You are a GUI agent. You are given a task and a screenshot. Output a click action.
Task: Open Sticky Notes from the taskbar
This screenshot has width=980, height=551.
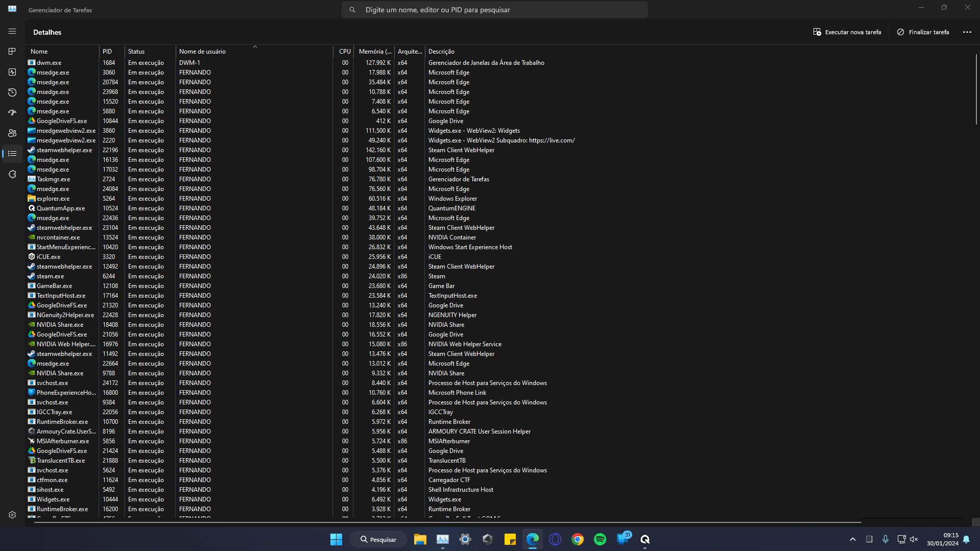click(x=510, y=539)
